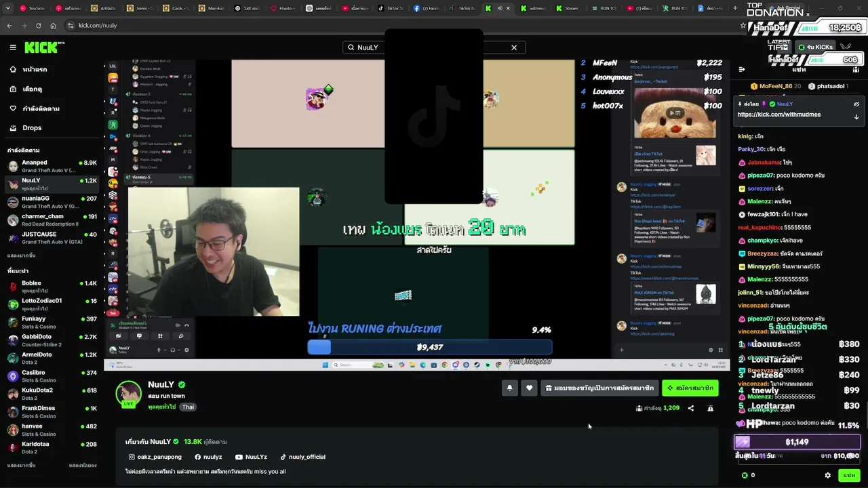This screenshot has width=868, height=488.
Task: Open nuulyz Facebook link
Action: point(208,457)
